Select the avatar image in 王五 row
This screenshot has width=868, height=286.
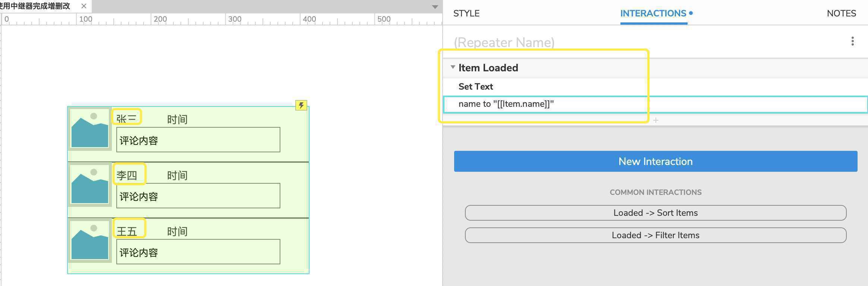[x=90, y=241]
